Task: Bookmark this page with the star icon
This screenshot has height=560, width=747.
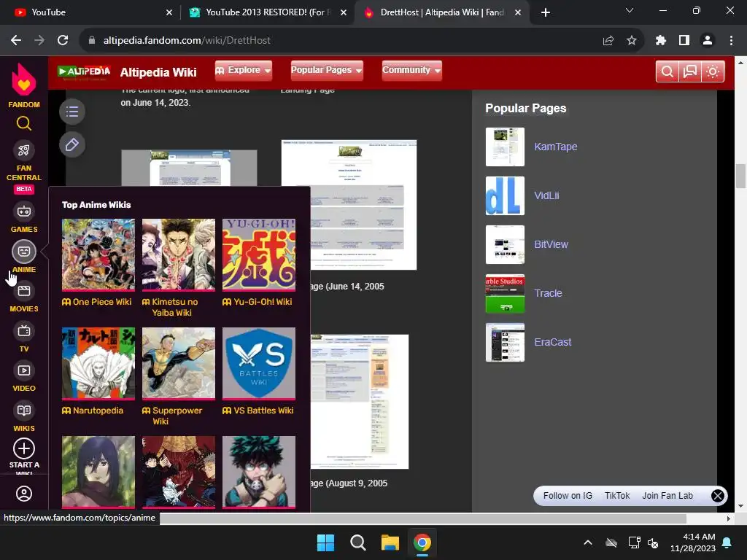Action: (x=632, y=41)
